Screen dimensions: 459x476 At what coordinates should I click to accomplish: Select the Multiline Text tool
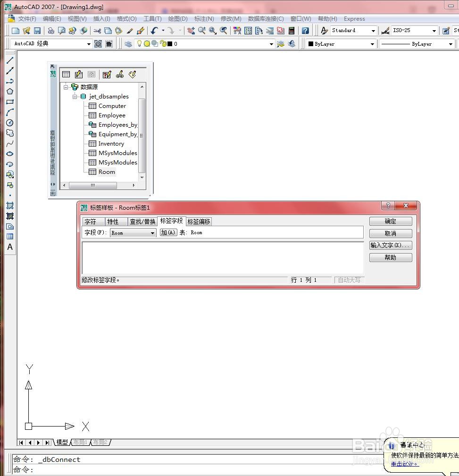[x=10, y=247]
